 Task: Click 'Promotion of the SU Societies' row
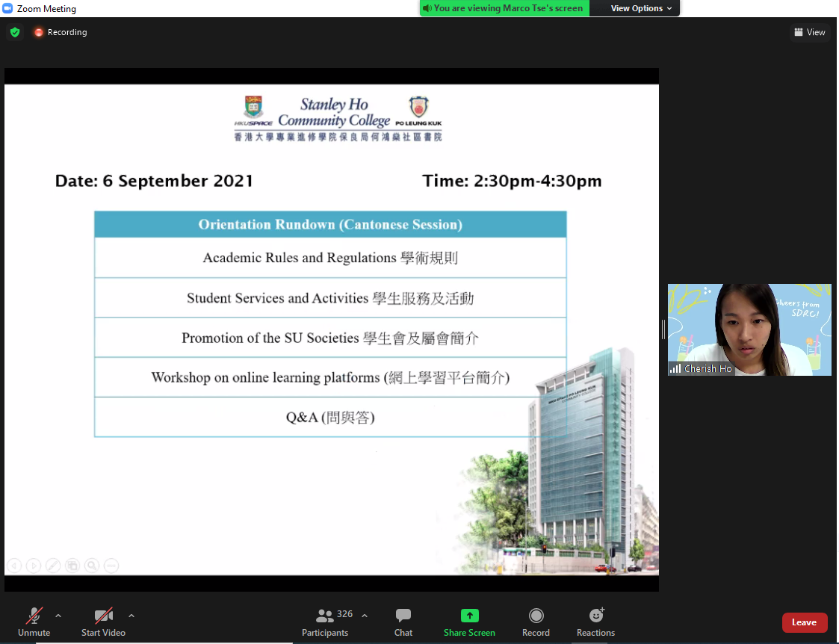pyautogui.click(x=330, y=338)
